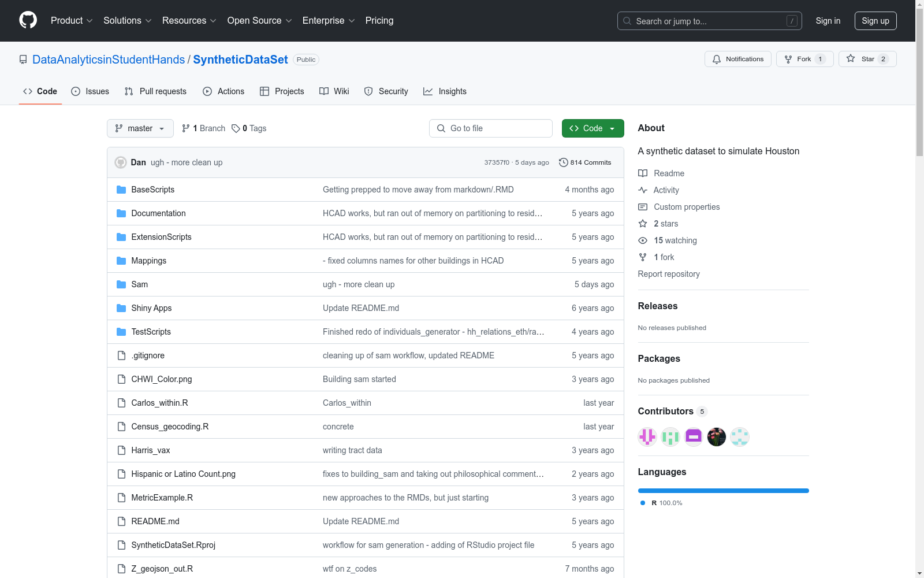Screen dimensions: 924x578
Task: Click the file icon next to MetricExample.R
Action: click(x=121, y=498)
